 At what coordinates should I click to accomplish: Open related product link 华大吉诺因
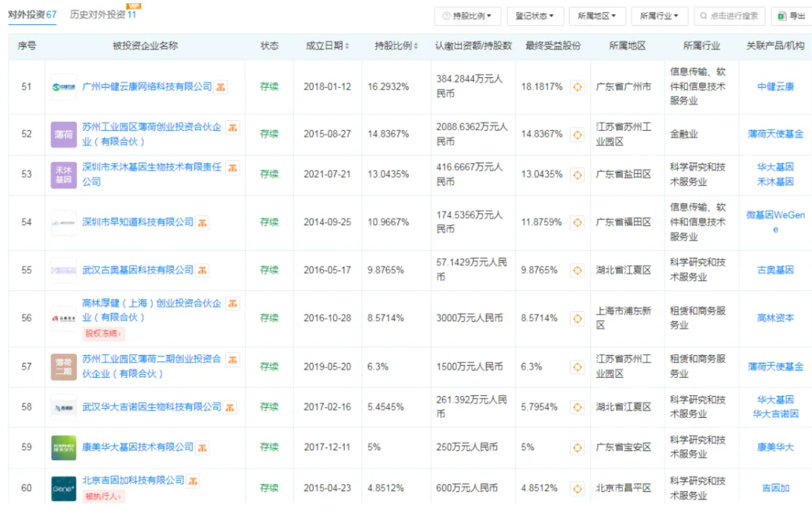click(776, 414)
